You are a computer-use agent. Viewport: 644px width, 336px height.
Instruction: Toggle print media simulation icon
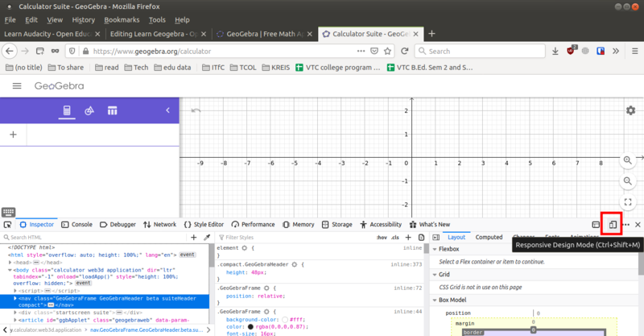pyautogui.click(x=421, y=238)
